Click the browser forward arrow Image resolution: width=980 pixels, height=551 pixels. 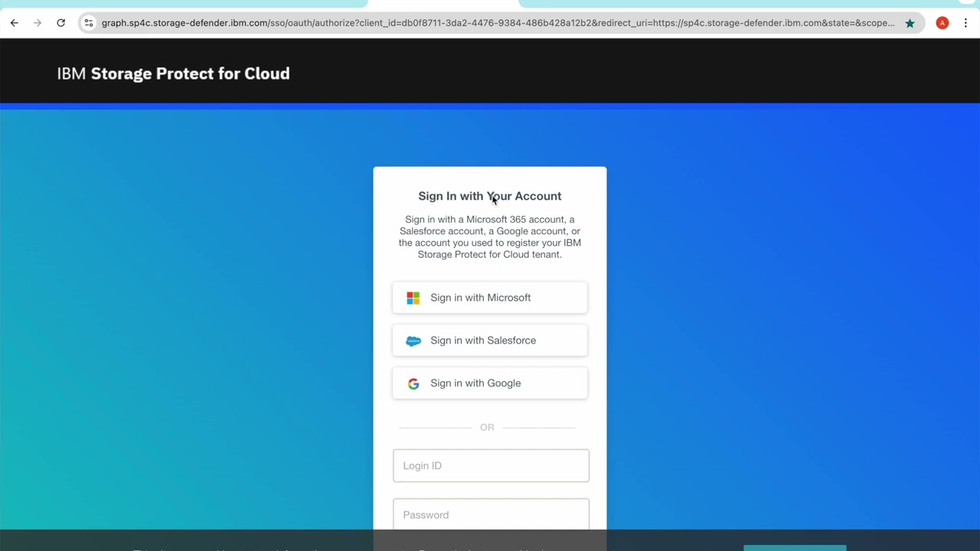click(x=38, y=23)
